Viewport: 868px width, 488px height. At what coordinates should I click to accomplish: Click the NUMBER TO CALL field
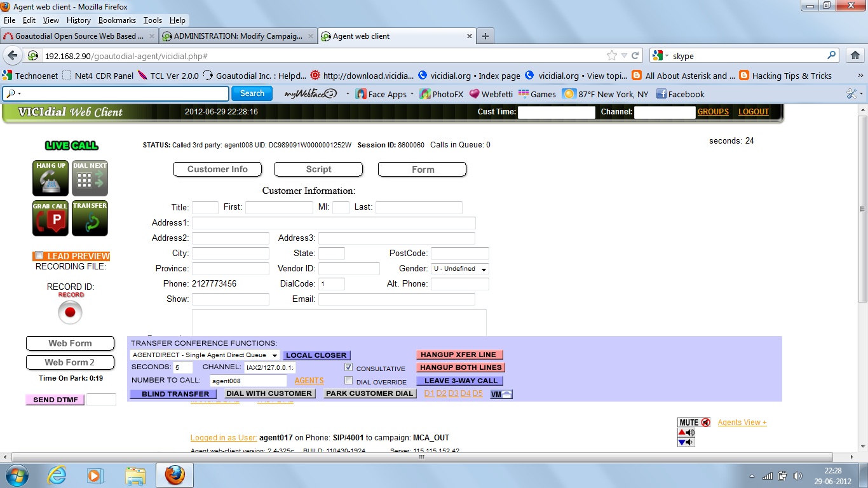pyautogui.click(x=248, y=381)
